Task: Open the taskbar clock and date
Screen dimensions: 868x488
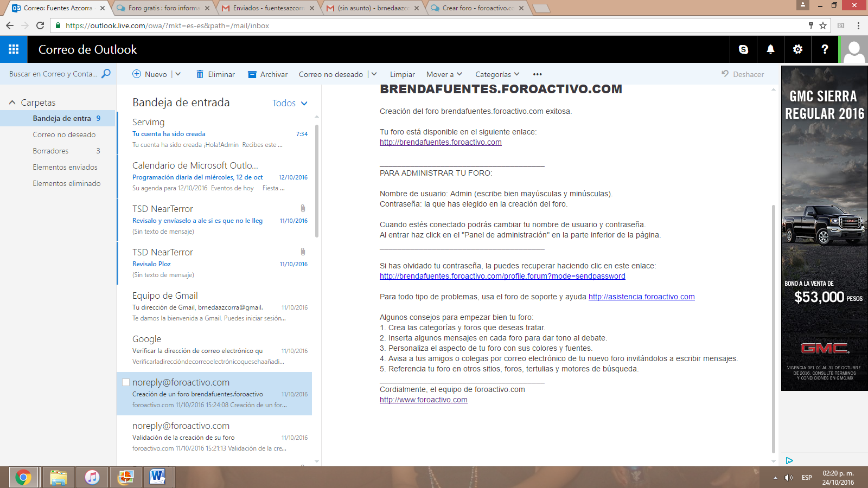Action: click(x=838, y=478)
